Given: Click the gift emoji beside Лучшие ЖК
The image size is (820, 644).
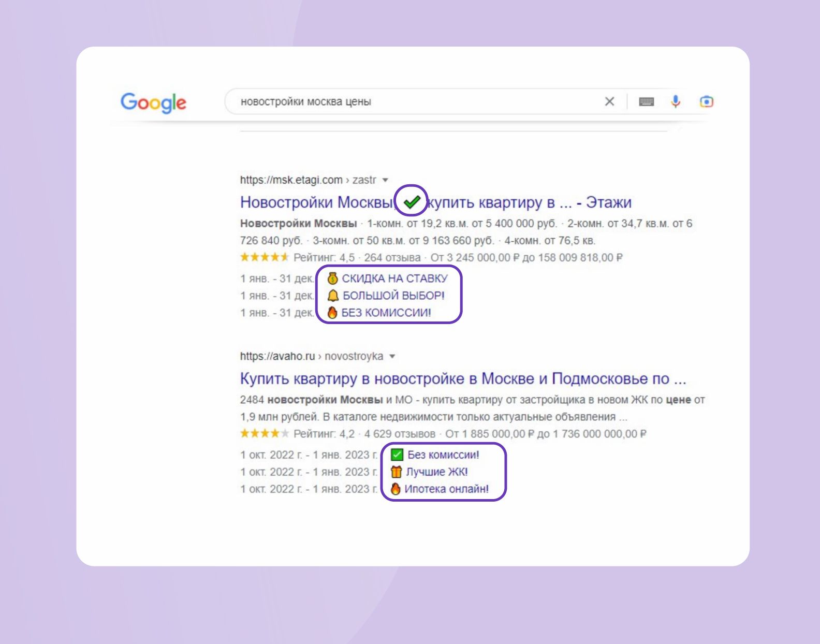Looking at the screenshot, I should point(396,472).
